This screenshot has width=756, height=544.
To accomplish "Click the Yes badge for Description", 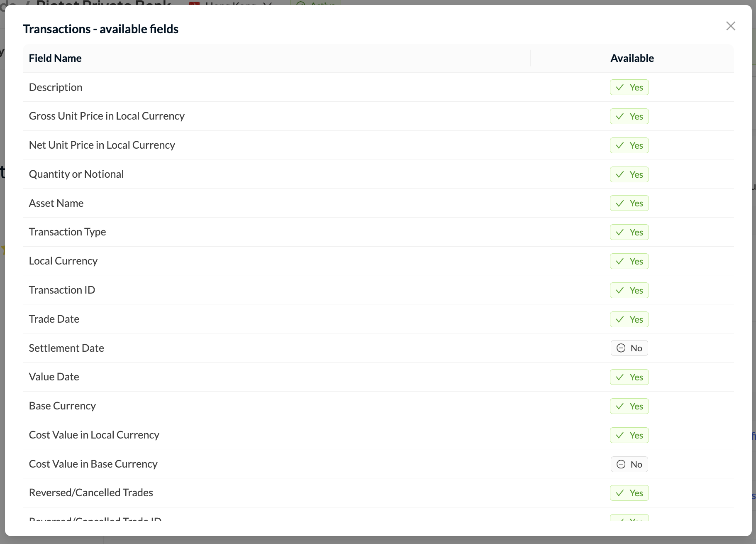I will [629, 87].
